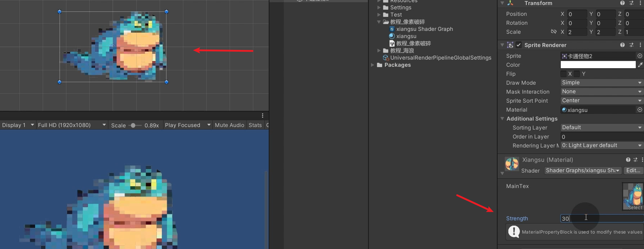Click the MaterialPropertyBlock warning icon

(x=514, y=231)
